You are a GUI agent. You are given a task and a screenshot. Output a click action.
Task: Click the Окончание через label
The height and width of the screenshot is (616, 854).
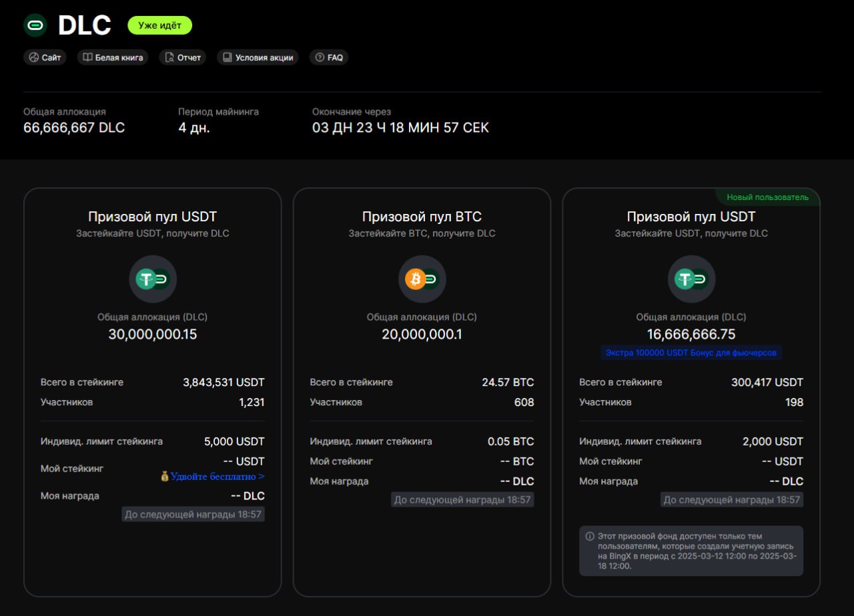click(x=352, y=112)
